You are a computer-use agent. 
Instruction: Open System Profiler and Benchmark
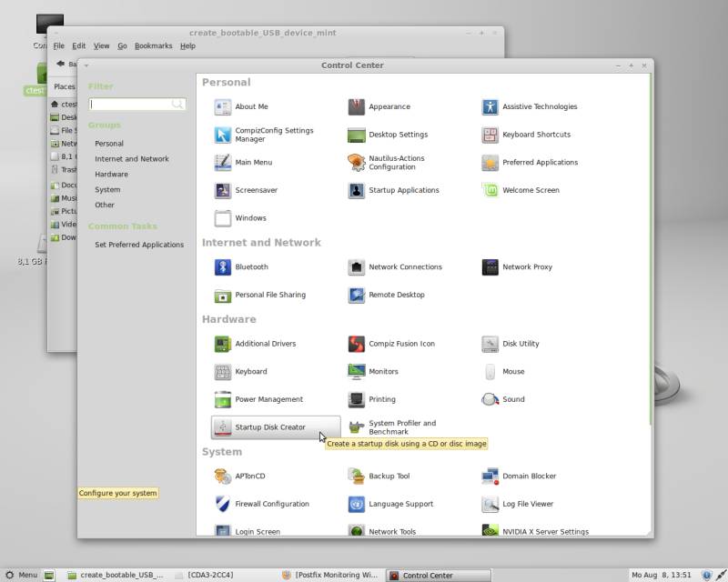pos(392,427)
